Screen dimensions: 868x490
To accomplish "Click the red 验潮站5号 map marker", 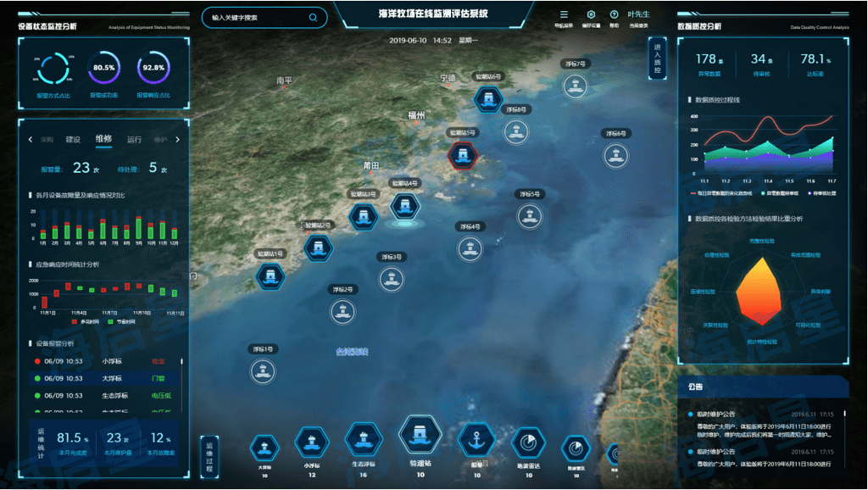I will pos(463,155).
